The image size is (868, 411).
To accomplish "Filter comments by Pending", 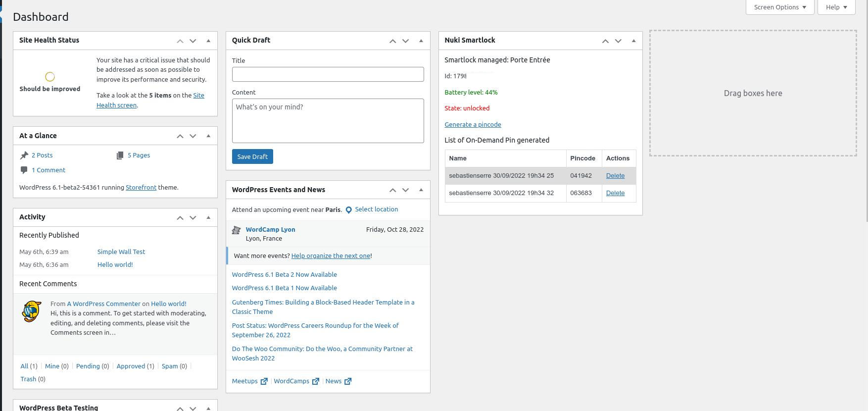I will click(88, 366).
